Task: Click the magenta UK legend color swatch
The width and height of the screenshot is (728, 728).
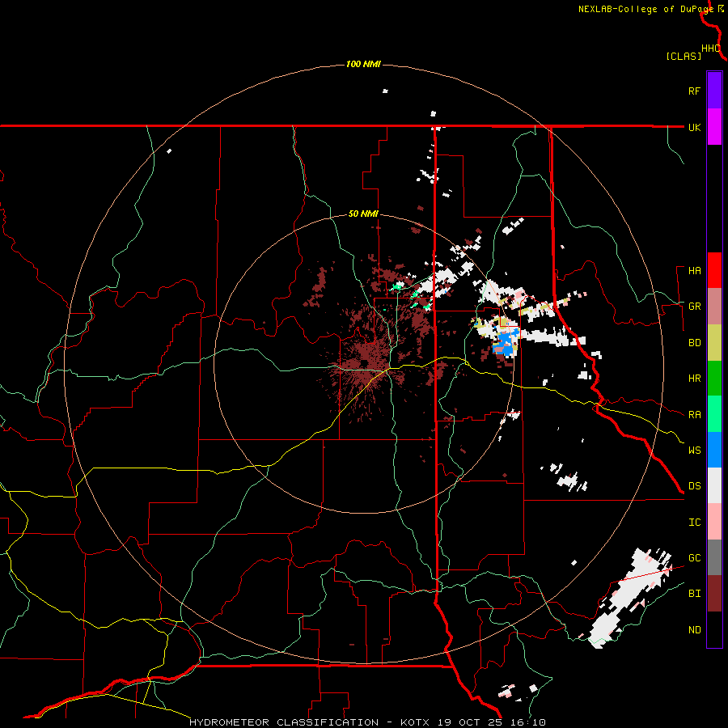Action: 714,127
